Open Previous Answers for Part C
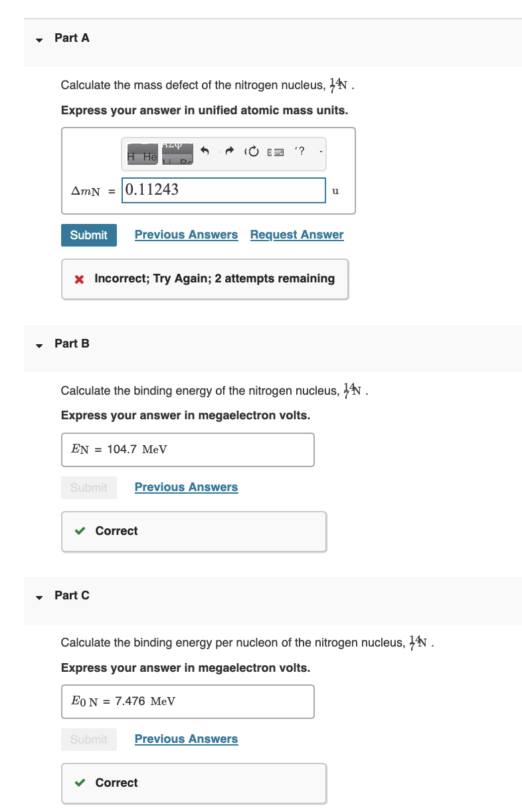The width and height of the screenshot is (522, 812). [186, 739]
